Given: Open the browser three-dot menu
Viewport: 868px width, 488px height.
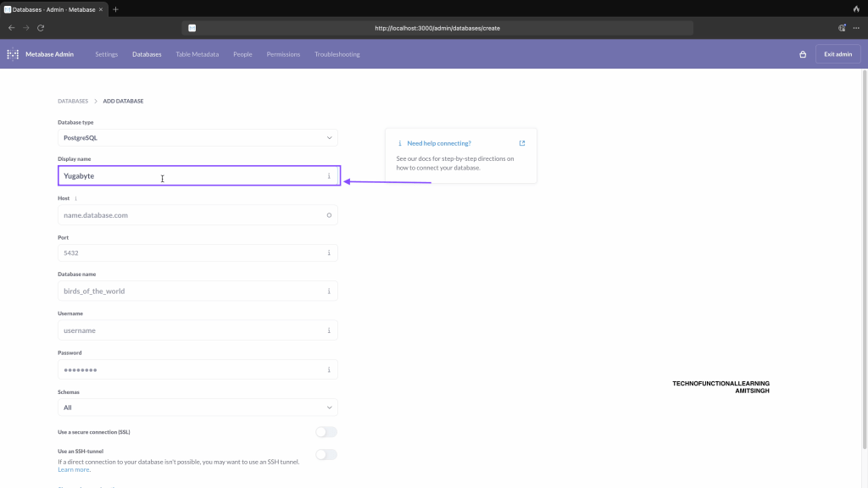Looking at the screenshot, I should 856,28.
